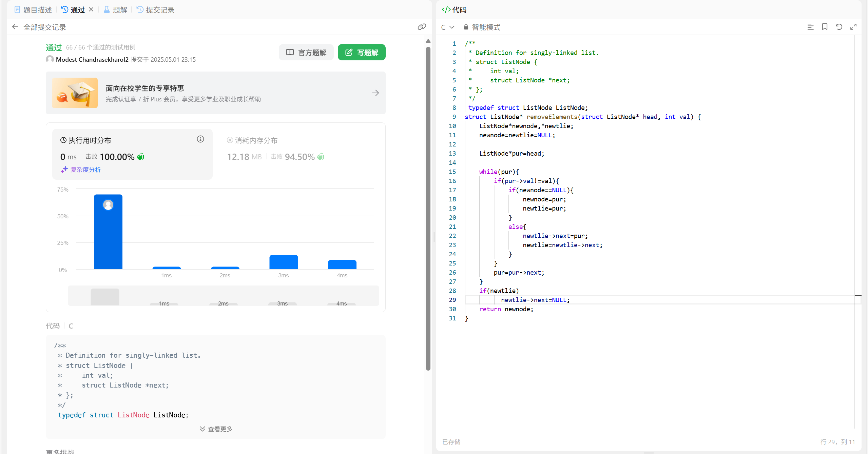Viewport: 868px width, 454px height.
Task: Click the back arrow to all submissions
Action: point(15,27)
